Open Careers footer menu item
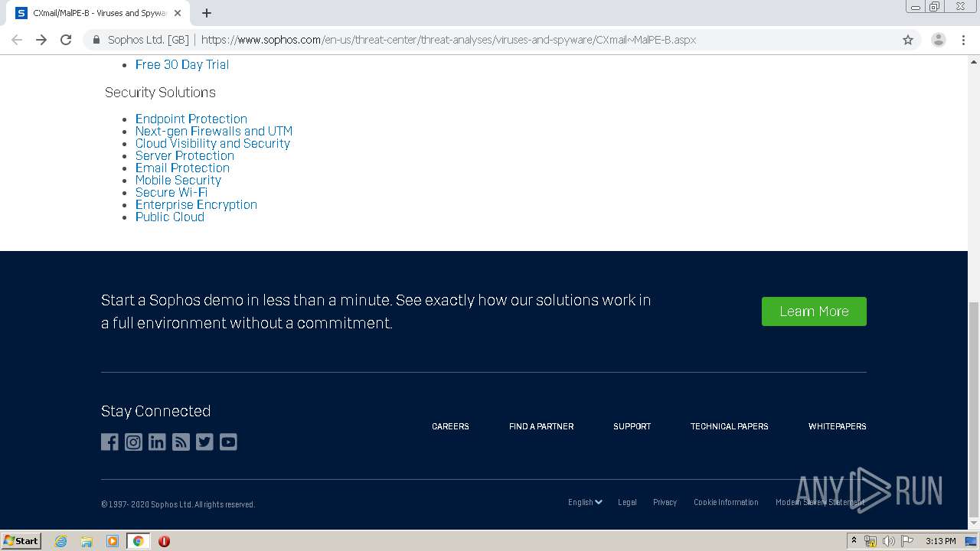Image resolution: width=980 pixels, height=551 pixels. point(450,426)
